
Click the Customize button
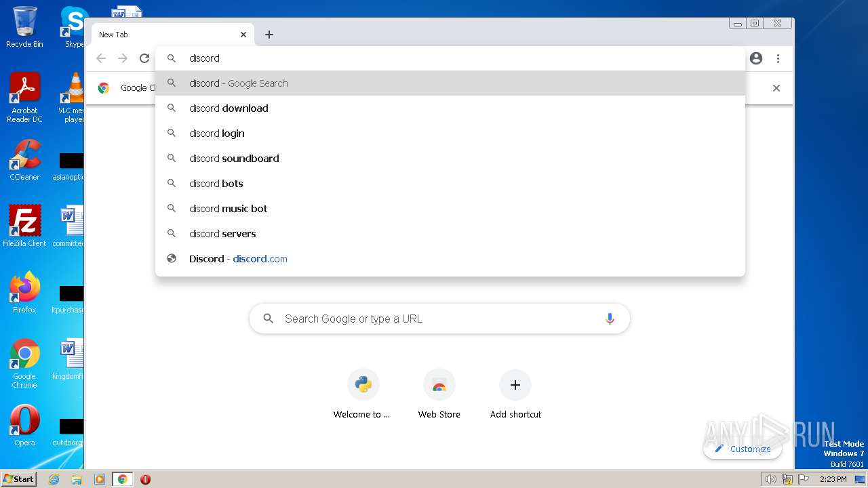(743, 449)
